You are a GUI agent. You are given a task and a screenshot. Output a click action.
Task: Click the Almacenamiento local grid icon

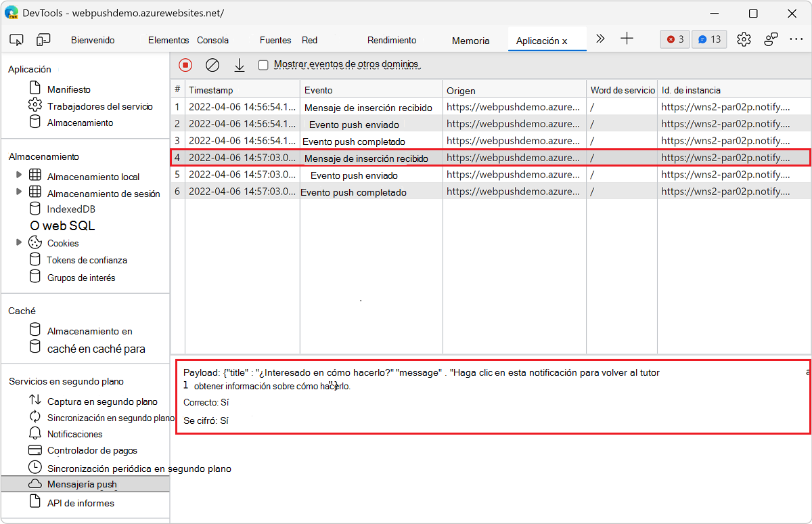pos(35,175)
